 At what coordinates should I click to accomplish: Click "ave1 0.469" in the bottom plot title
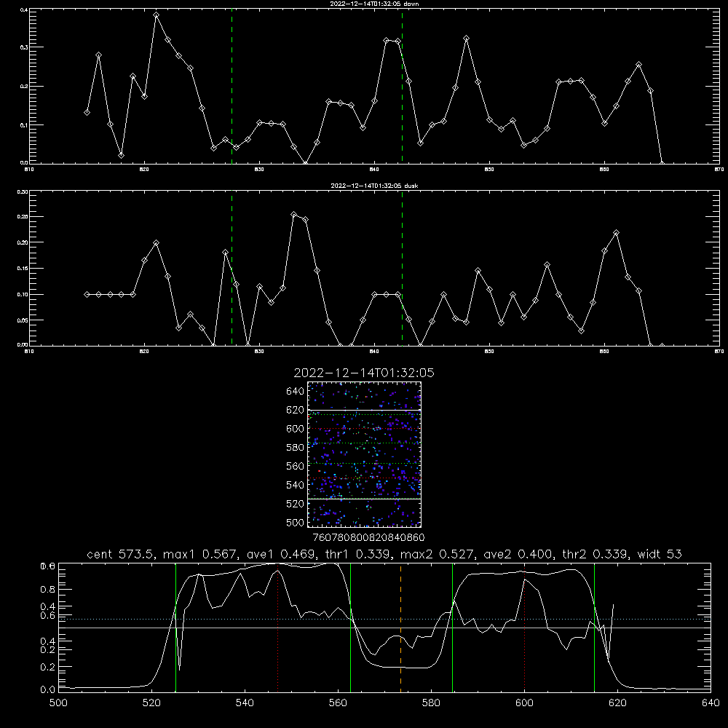point(281,554)
